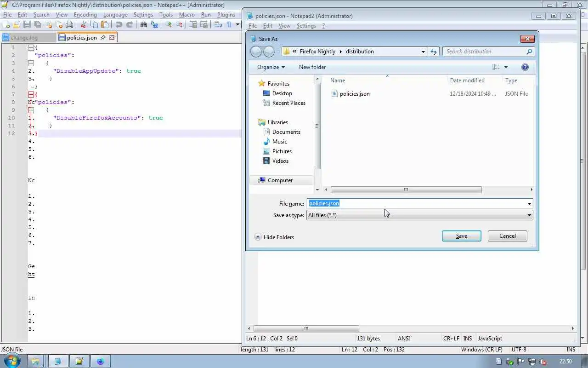Click the Replace icon in Notepad++ toolbar

(154, 25)
